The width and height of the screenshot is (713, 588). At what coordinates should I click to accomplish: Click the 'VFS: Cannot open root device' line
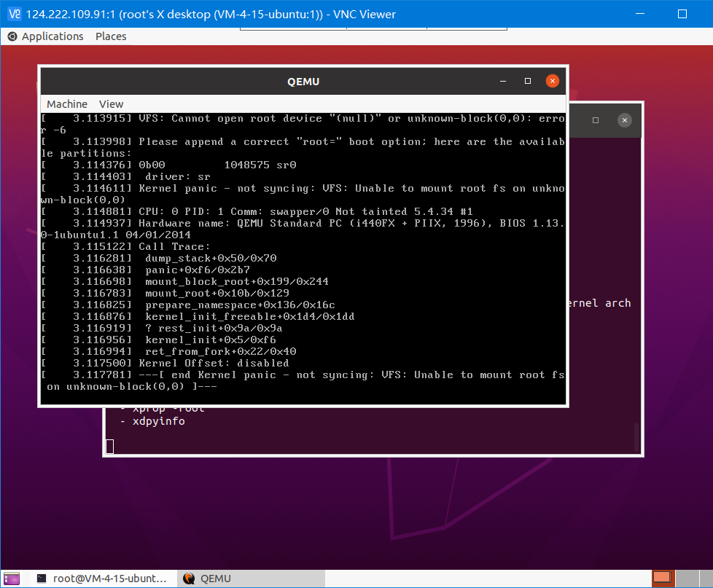[x=303, y=124]
